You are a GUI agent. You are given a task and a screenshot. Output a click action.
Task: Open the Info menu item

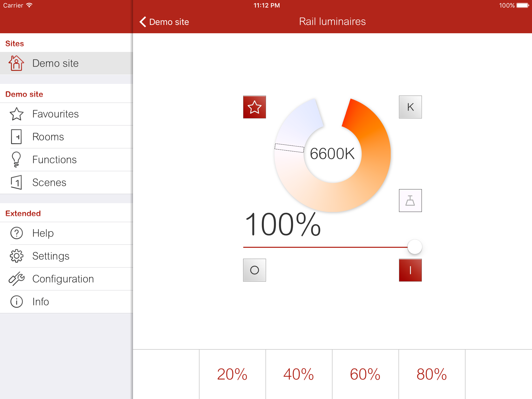41,302
